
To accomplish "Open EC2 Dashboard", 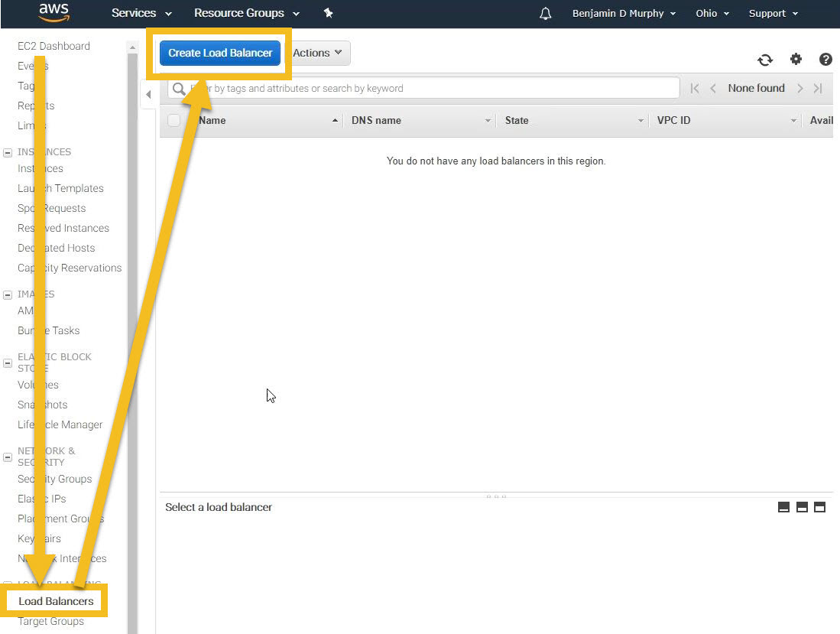I will (x=54, y=46).
